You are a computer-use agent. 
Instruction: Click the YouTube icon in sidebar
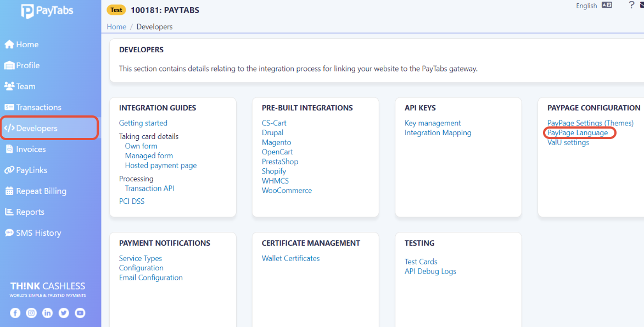pyautogui.click(x=80, y=313)
